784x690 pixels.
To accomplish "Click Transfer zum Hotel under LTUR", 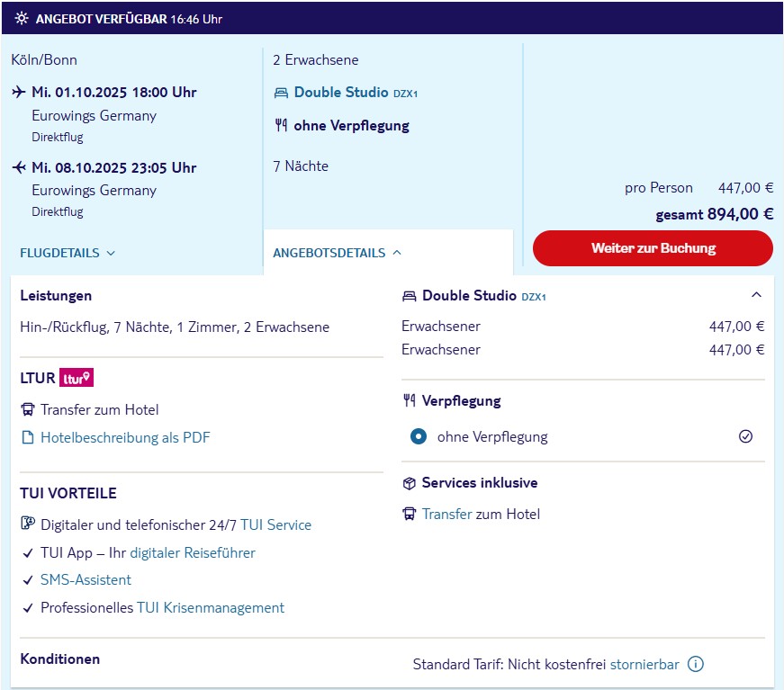I will tap(100, 409).
